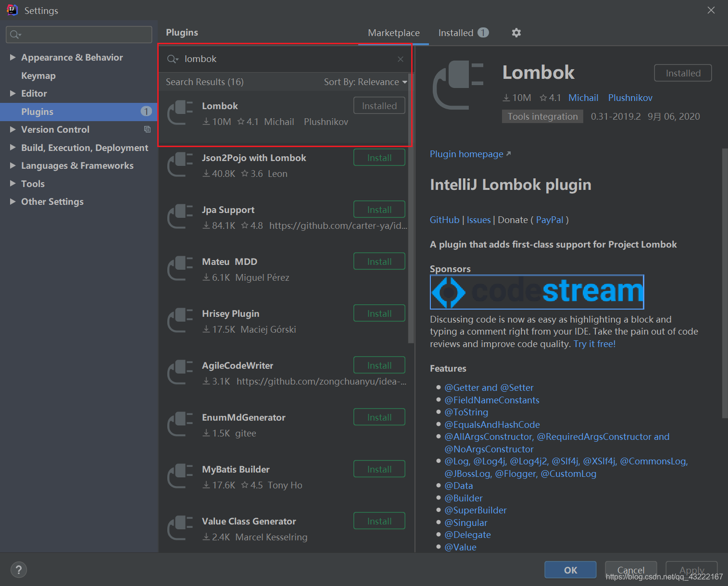Open the @Getter and @Setter feature link
Image resolution: width=728 pixels, height=586 pixels.
pos(489,387)
